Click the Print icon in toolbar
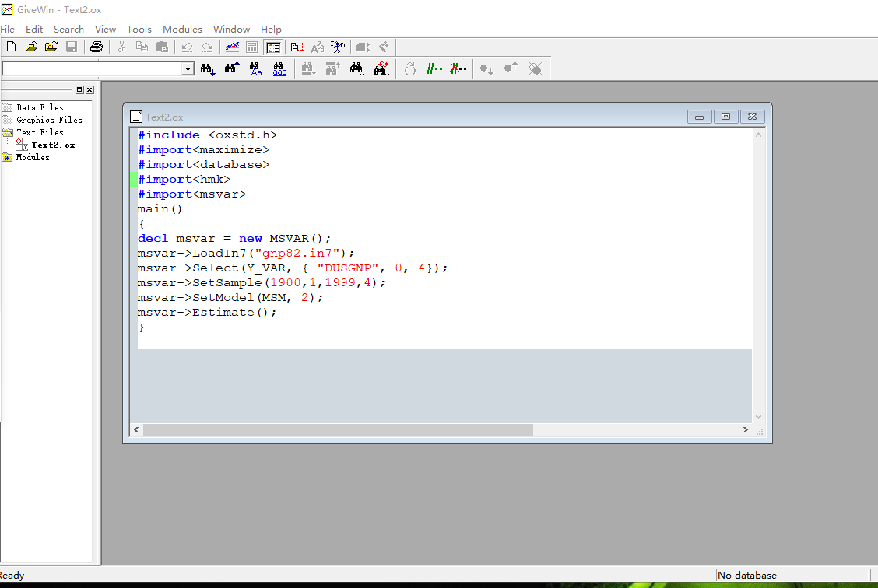This screenshot has height=588, width=878. click(96, 47)
